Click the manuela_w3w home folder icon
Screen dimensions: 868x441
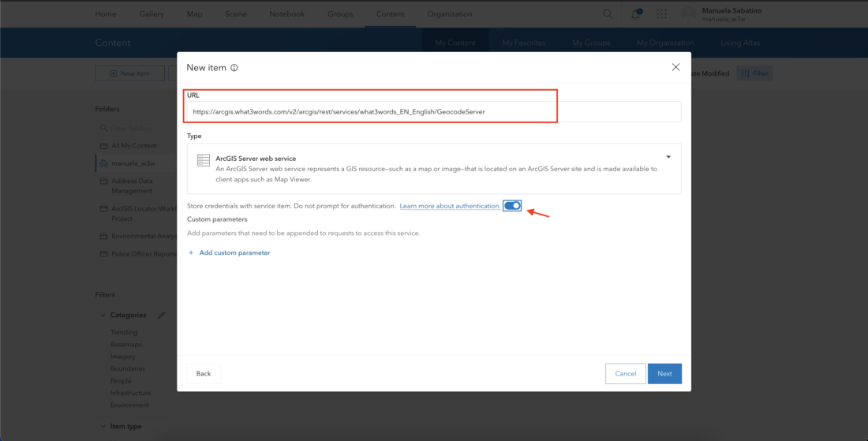(x=103, y=163)
